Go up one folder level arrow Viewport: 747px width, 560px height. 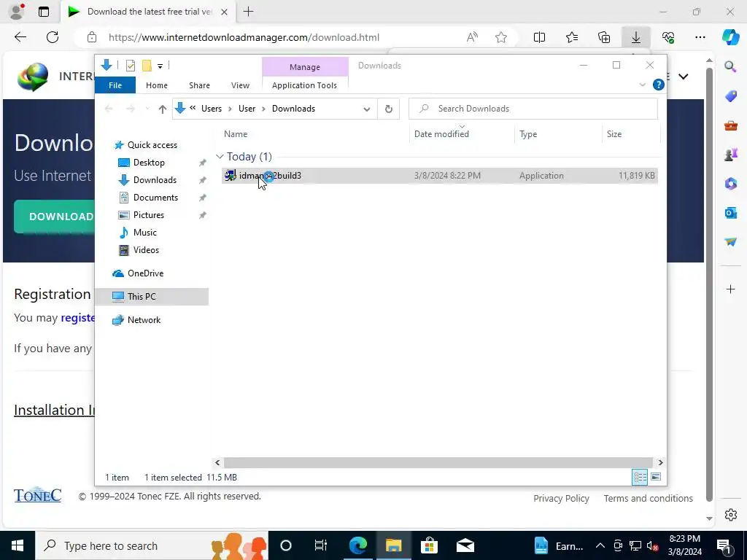click(162, 109)
